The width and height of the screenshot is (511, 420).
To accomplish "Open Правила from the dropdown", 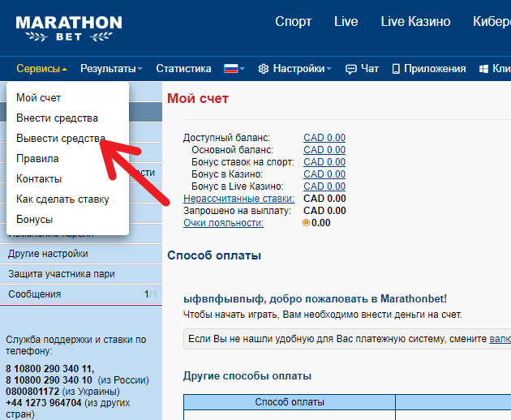I will click(x=37, y=159).
